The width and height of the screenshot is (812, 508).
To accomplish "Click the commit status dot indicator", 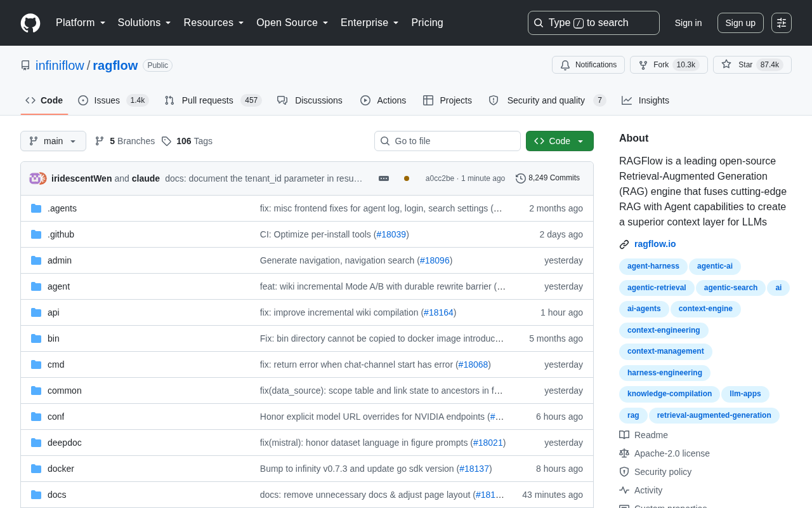I will coord(407,178).
